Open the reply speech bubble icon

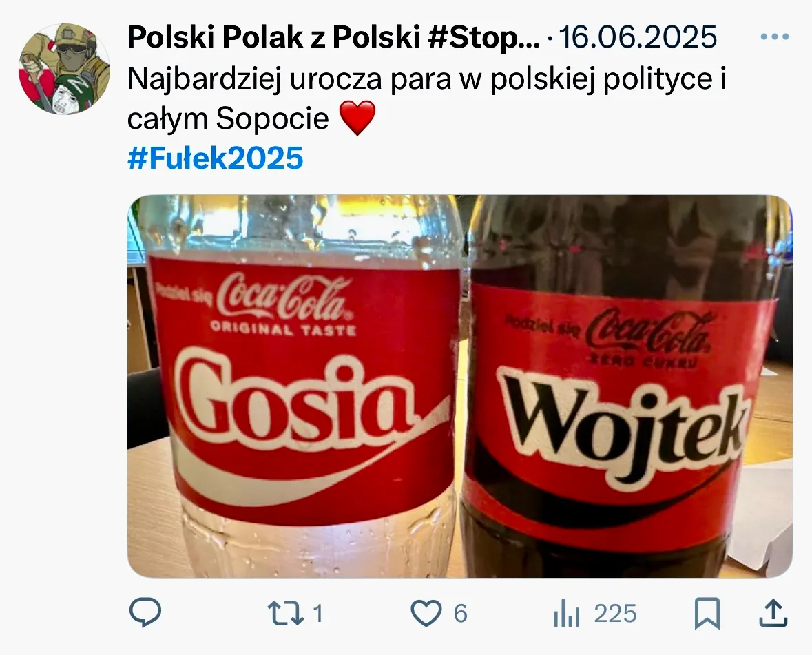[145, 612]
